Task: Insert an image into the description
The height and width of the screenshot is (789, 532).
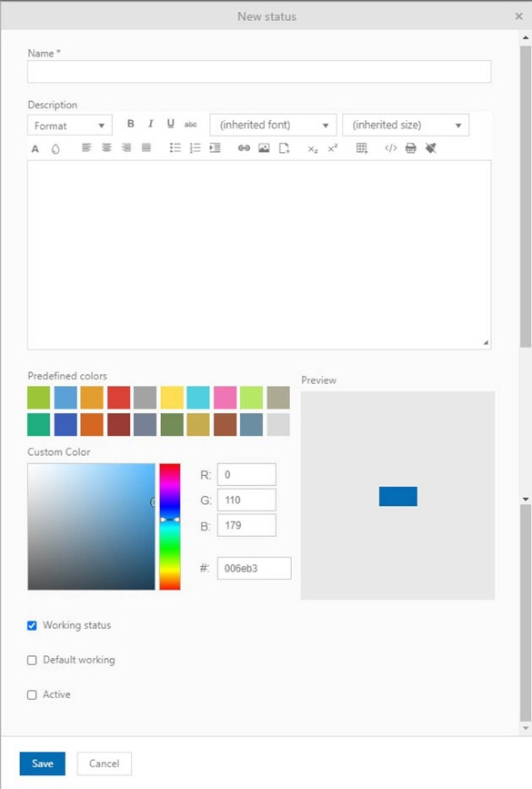Action: (264, 148)
